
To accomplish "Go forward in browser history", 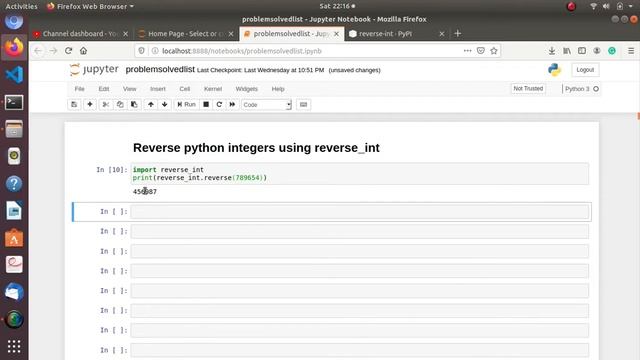I will pyautogui.click(x=53, y=51).
